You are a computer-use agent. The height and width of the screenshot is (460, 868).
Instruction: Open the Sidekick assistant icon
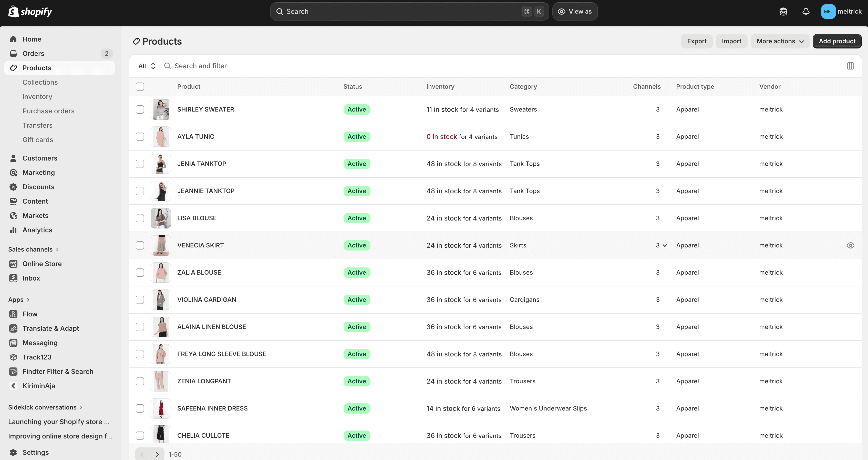point(783,12)
